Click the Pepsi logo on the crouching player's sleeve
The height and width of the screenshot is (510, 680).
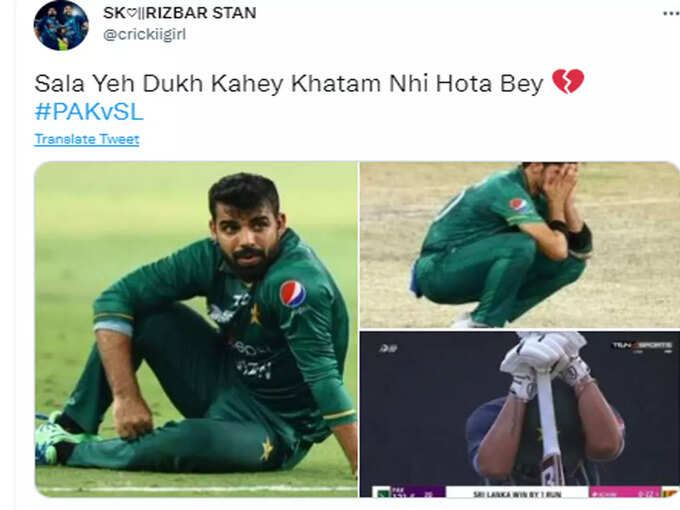[x=519, y=205]
